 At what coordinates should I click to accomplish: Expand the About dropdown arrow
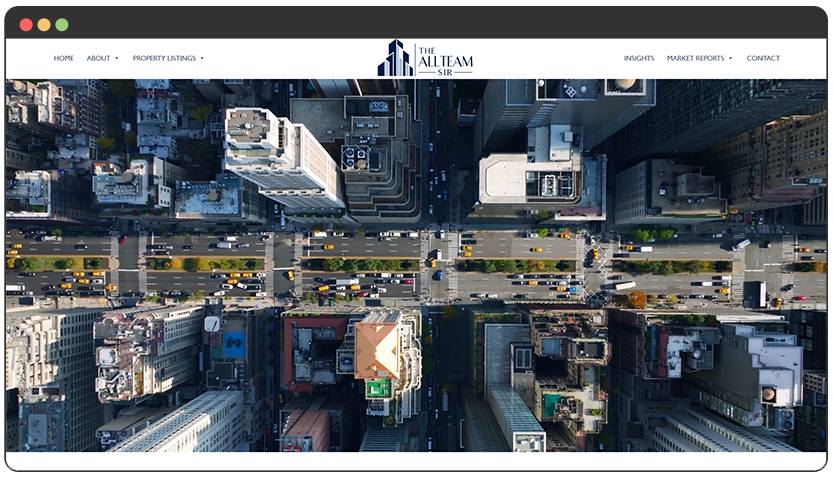tap(117, 58)
